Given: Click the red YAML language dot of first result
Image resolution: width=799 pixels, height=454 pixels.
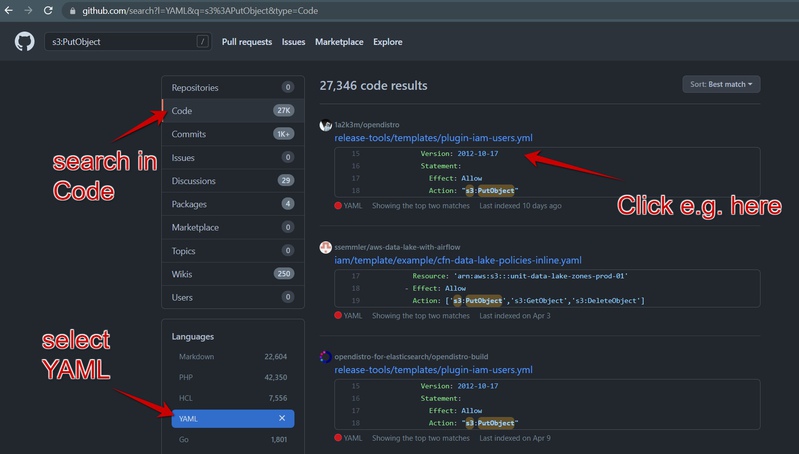Looking at the screenshot, I should point(338,206).
